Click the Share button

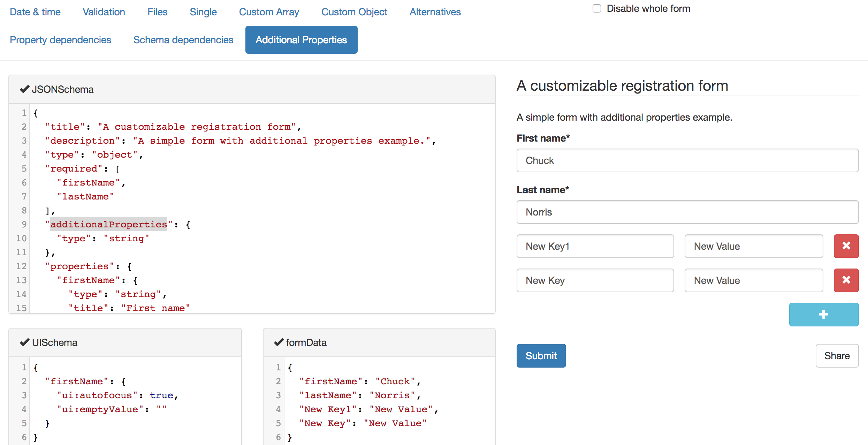[837, 356]
